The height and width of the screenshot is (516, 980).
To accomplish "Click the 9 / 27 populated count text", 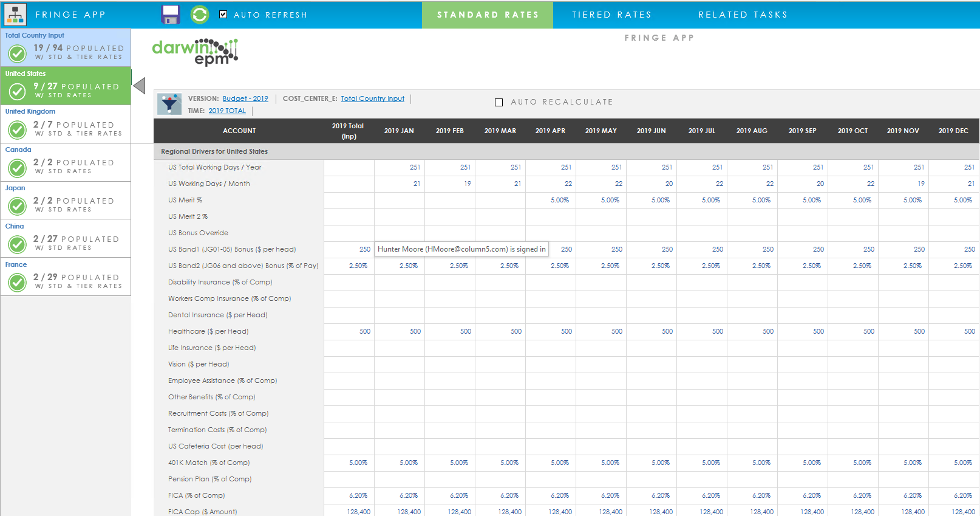I will tap(46, 86).
